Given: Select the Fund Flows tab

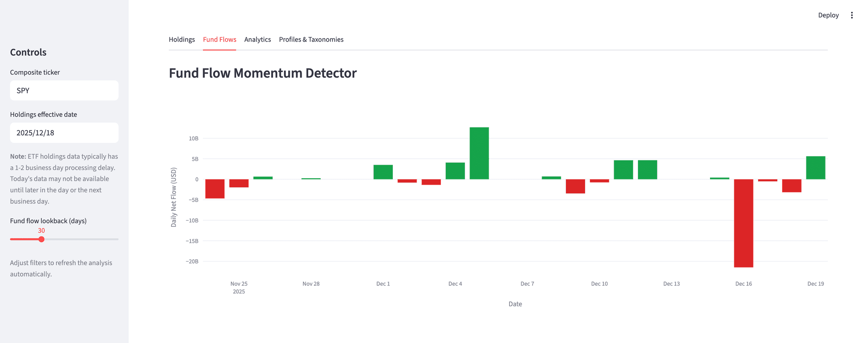Looking at the screenshot, I should pyautogui.click(x=219, y=39).
